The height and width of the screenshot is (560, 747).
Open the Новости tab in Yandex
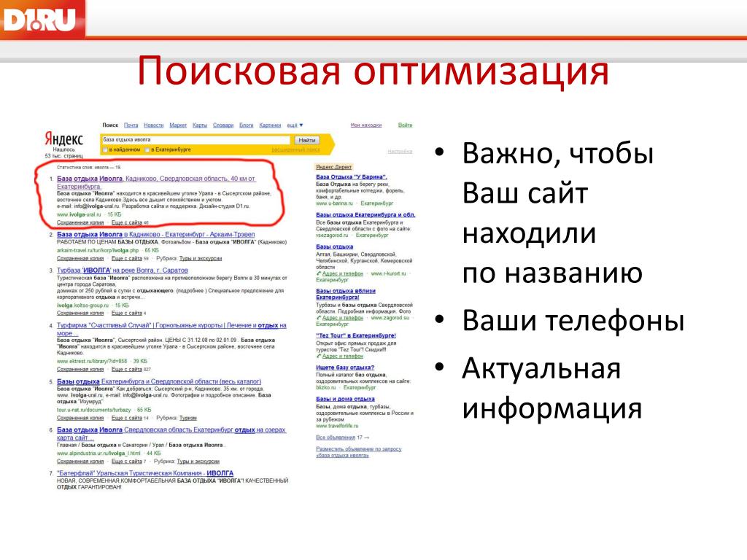153,125
